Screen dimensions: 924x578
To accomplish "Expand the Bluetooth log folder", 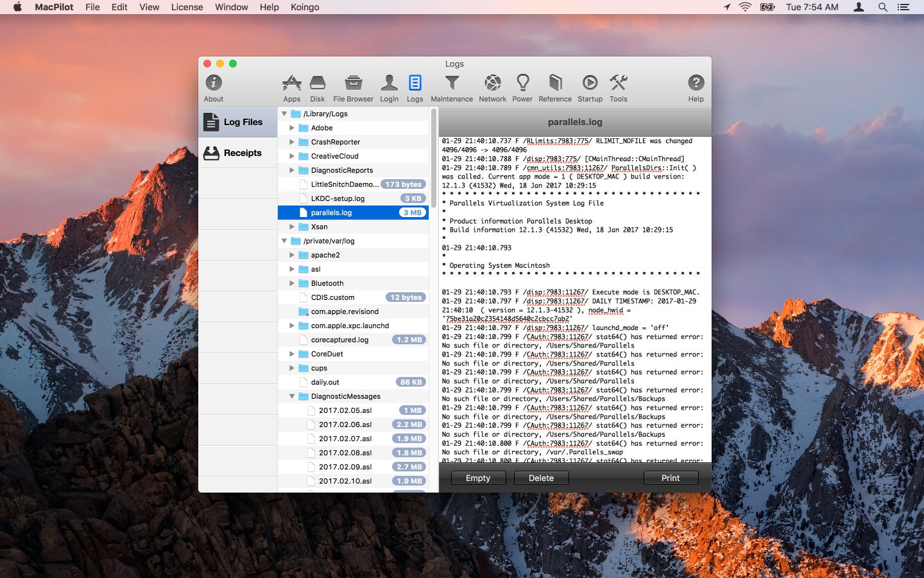I will click(293, 283).
